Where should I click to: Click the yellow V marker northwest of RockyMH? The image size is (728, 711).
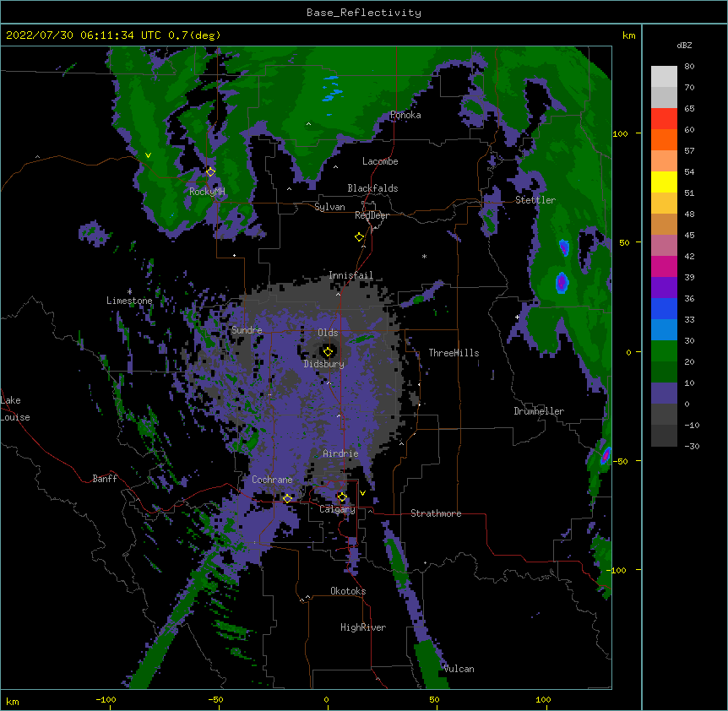148,155
